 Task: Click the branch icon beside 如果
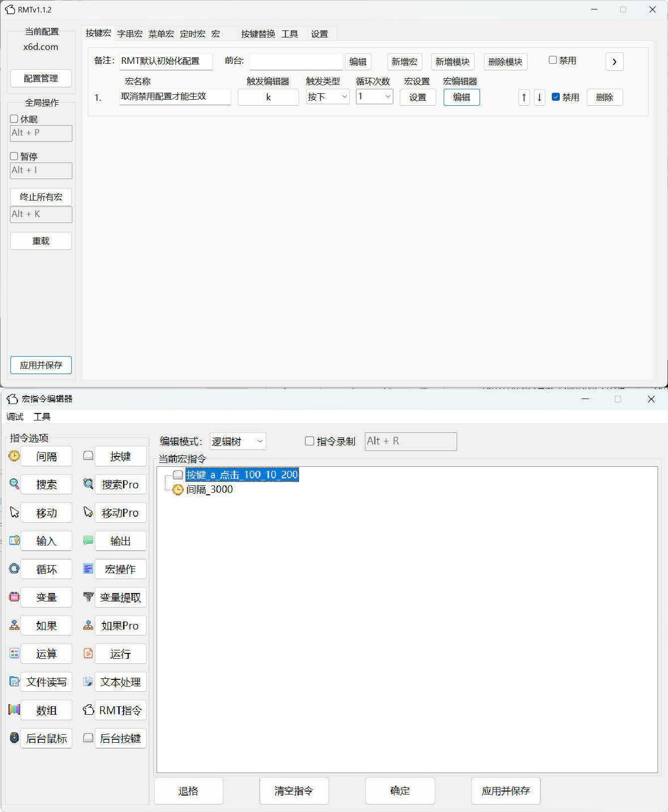point(14,625)
